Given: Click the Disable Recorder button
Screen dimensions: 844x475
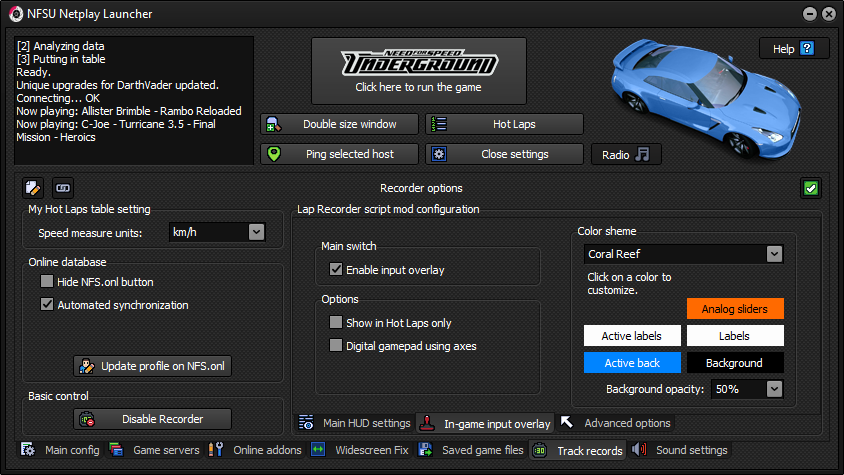Looking at the screenshot, I should pos(152,419).
